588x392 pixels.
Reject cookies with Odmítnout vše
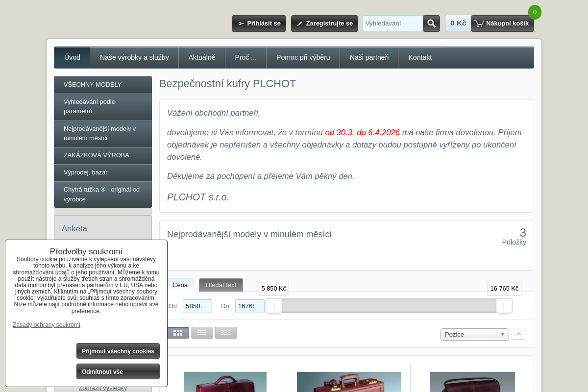pyautogui.click(x=118, y=371)
